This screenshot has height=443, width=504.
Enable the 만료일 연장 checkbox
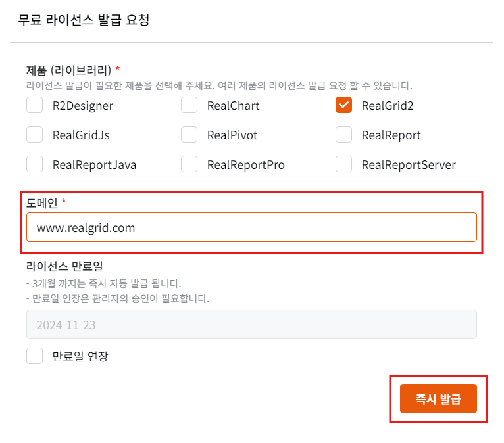pyautogui.click(x=34, y=356)
